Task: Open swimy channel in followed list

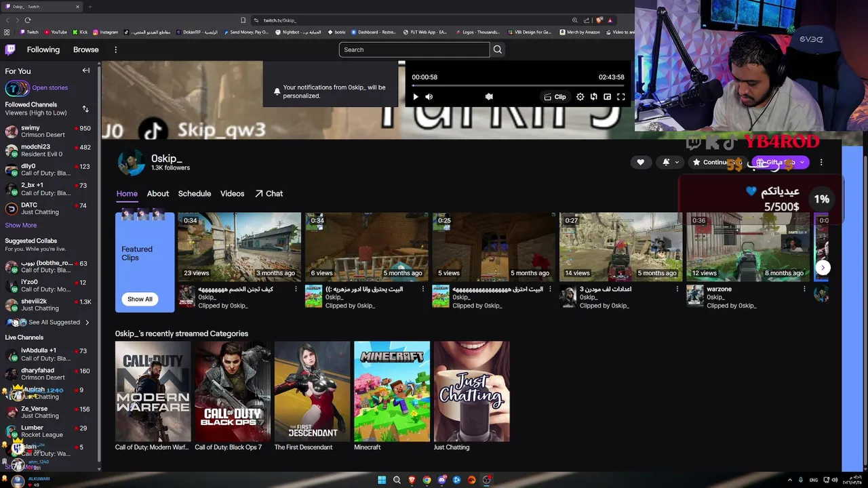Action: [x=49, y=131]
